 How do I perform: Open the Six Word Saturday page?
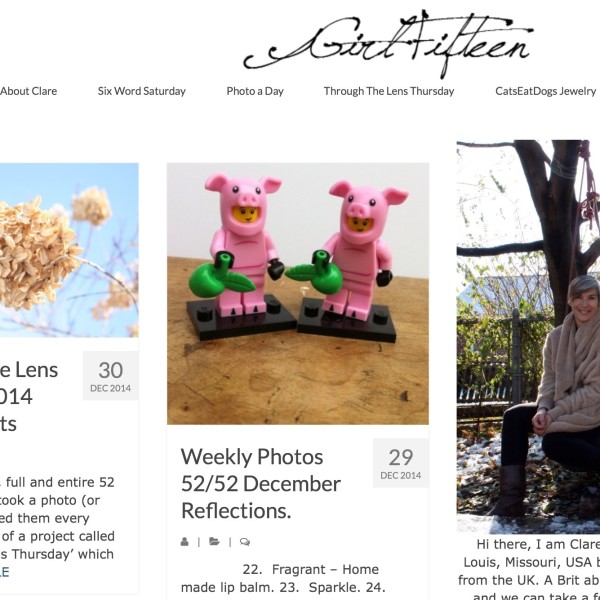coord(142,91)
